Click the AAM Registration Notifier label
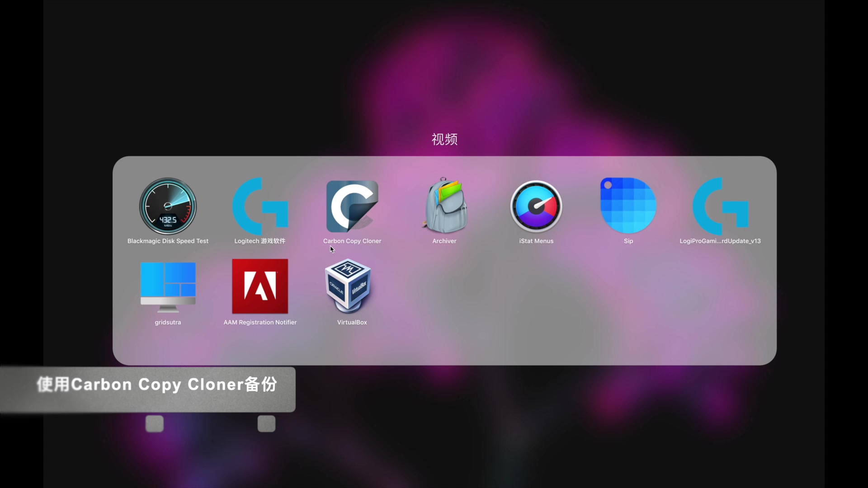The width and height of the screenshot is (868, 488). click(260, 322)
